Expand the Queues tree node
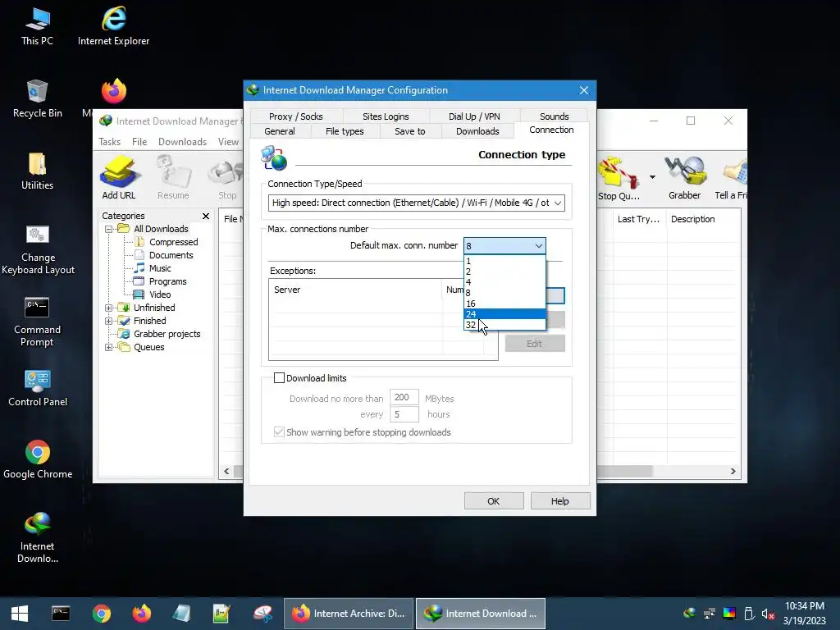This screenshot has width=840, height=630. click(x=109, y=347)
